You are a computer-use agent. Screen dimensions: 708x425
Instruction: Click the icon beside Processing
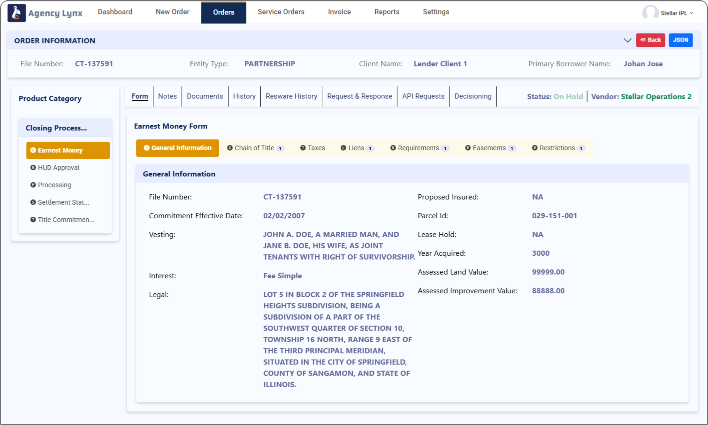pos(33,184)
